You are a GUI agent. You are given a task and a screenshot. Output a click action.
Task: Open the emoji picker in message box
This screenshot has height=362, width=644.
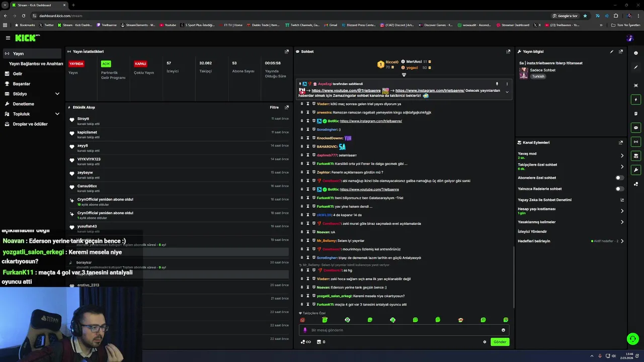(x=503, y=330)
